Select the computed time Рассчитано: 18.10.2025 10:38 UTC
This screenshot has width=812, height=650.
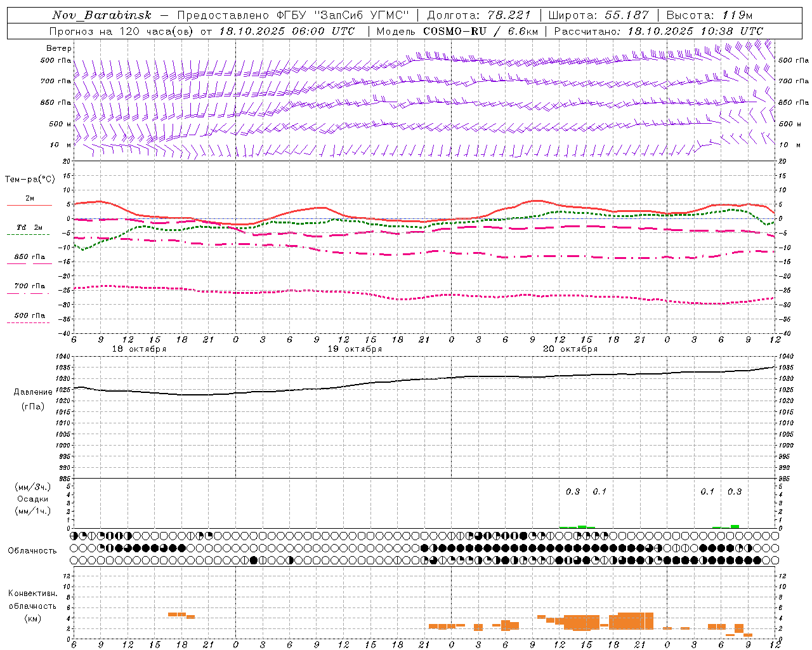(x=658, y=31)
